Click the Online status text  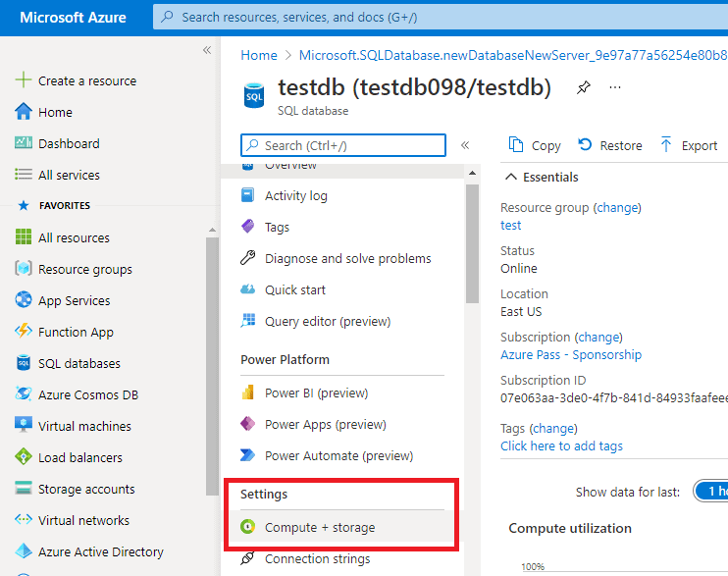[x=519, y=269]
